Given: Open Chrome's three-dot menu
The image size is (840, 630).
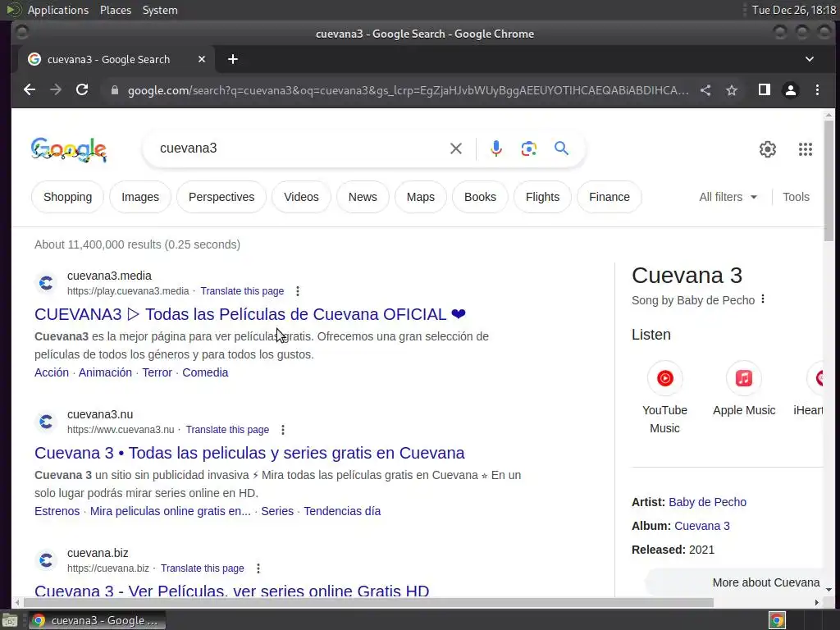Looking at the screenshot, I should click(817, 90).
